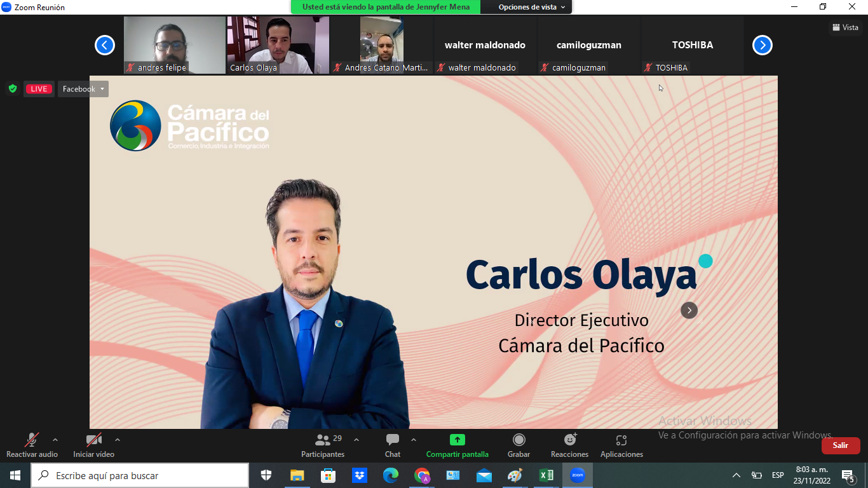This screenshot has height=488, width=868.
Task: Click Compartir pantalla green share icon
Action: 458,440
